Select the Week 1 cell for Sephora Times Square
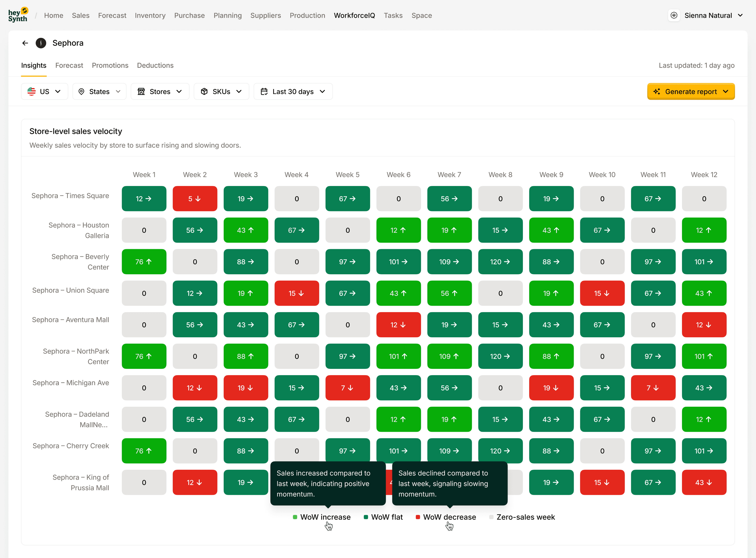Screen dimensions: 756x558 [144, 199]
